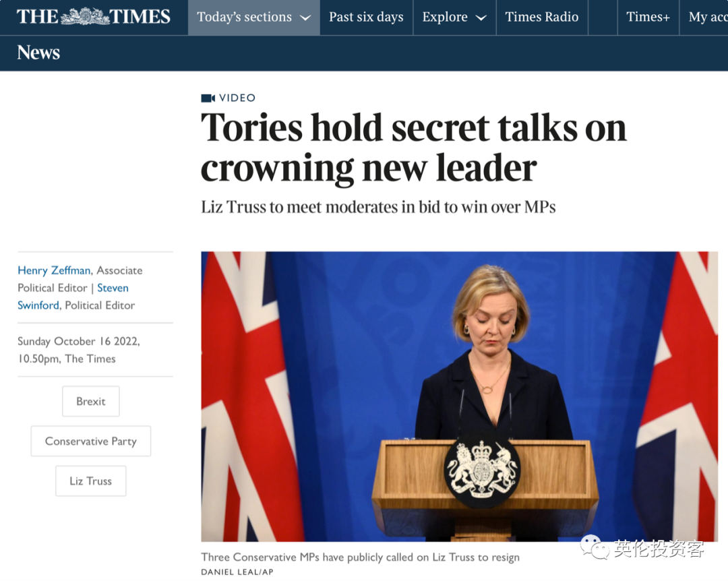This screenshot has height=581, width=728.
Task: Select the Liz Truss topic tag
Action: 91,481
